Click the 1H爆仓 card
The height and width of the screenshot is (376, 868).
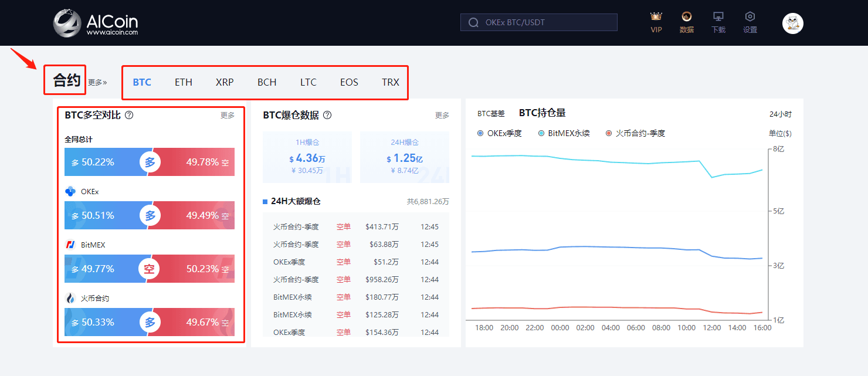[x=307, y=156]
